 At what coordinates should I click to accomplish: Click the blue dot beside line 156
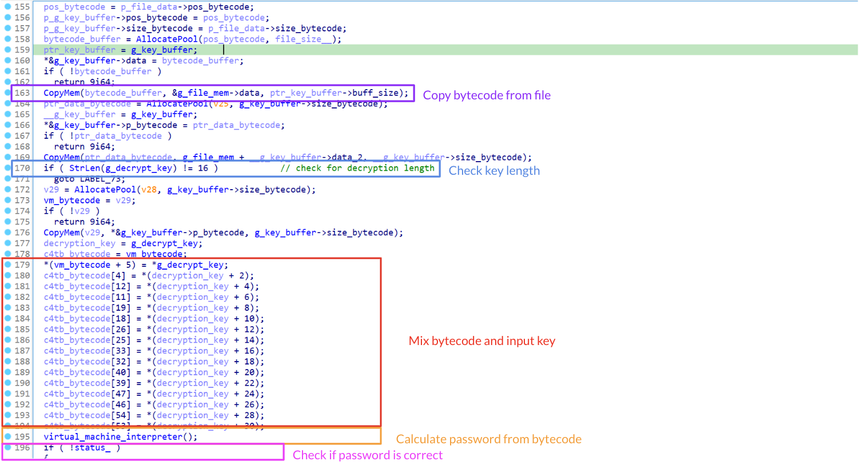click(8, 18)
